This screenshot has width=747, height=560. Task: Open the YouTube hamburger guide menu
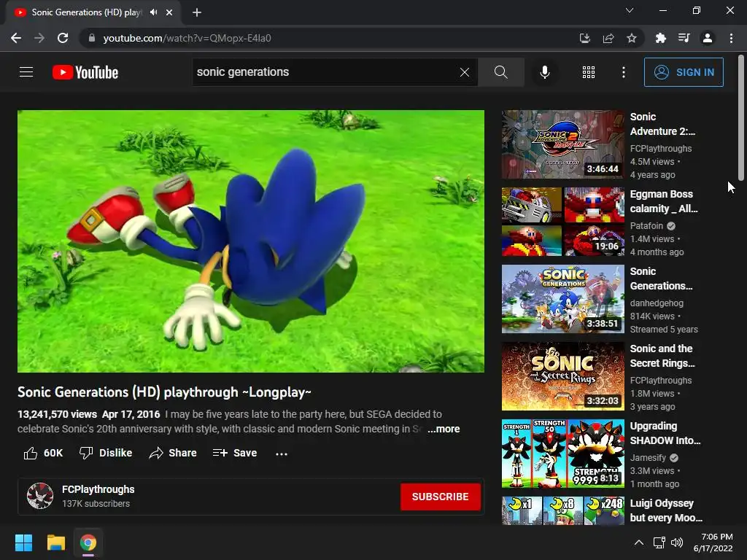[x=26, y=72]
